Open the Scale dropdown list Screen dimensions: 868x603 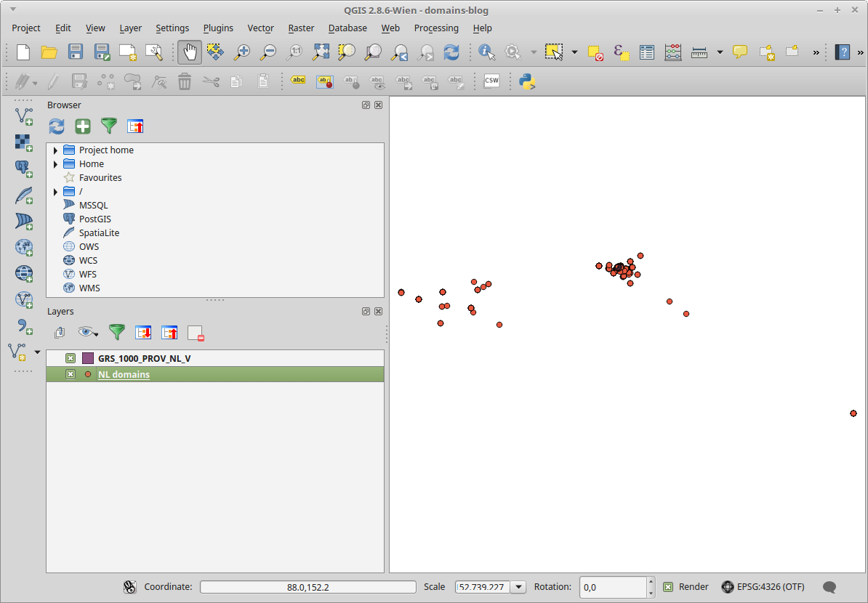coord(518,587)
